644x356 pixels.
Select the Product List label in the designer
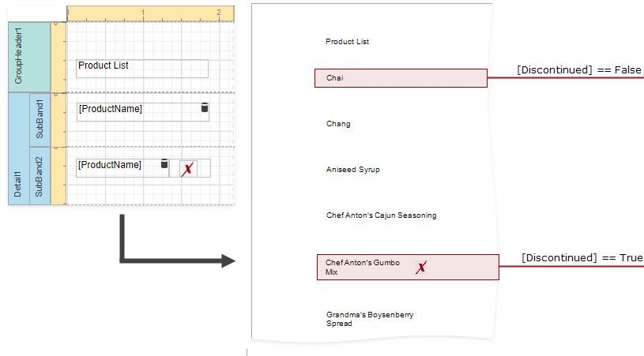[x=142, y=69]
